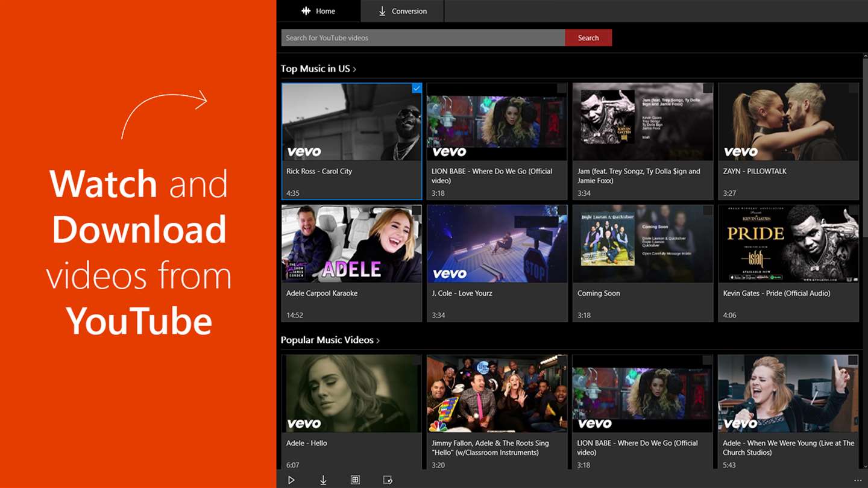Check the Kevin Gates - Pride checkbox
This screenshot has height=488, width=868.
[853, 210]
